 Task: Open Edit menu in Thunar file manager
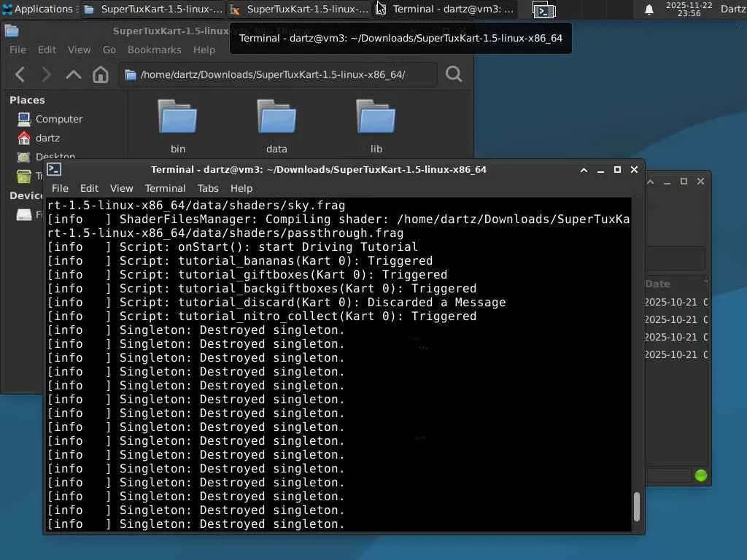point(47,50)
